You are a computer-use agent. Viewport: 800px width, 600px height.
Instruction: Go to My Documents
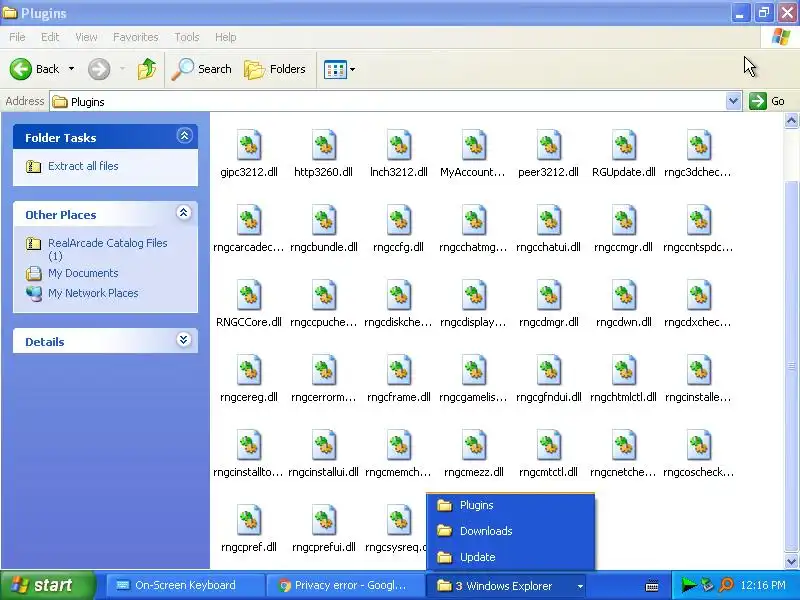pyautogui.click(x=83, y=273)
